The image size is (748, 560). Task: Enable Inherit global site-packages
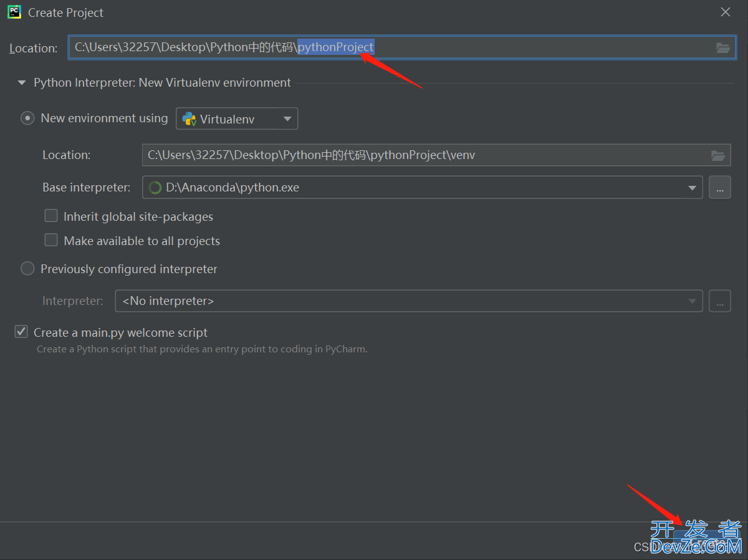[x=51, y=216]
